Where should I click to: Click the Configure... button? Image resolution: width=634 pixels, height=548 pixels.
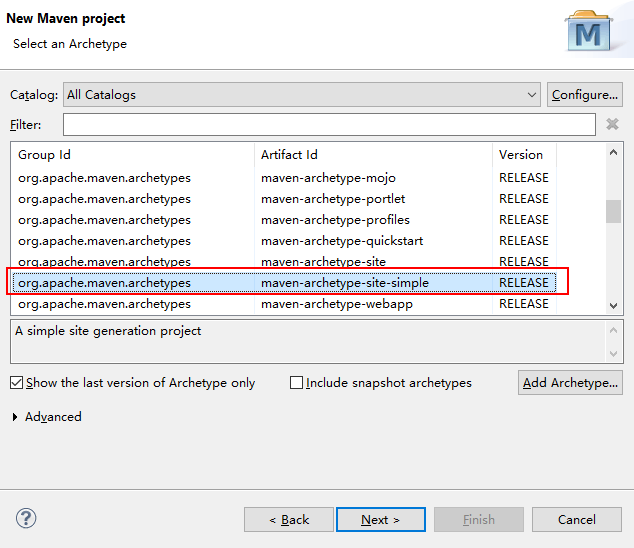585,95
